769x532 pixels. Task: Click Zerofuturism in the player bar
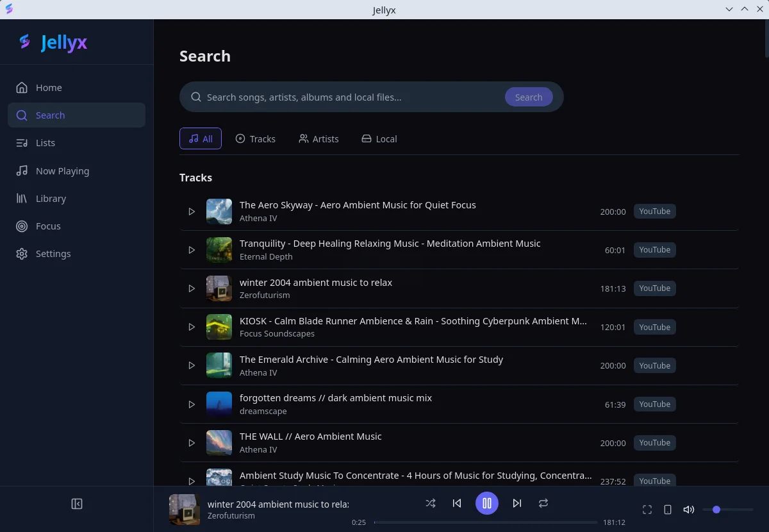coord(231,516)
